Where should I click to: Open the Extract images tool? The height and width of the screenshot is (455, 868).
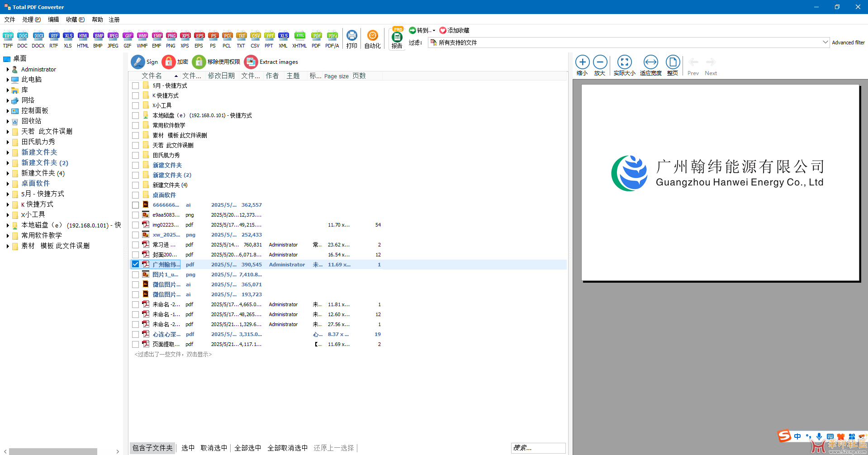[251, 62]
